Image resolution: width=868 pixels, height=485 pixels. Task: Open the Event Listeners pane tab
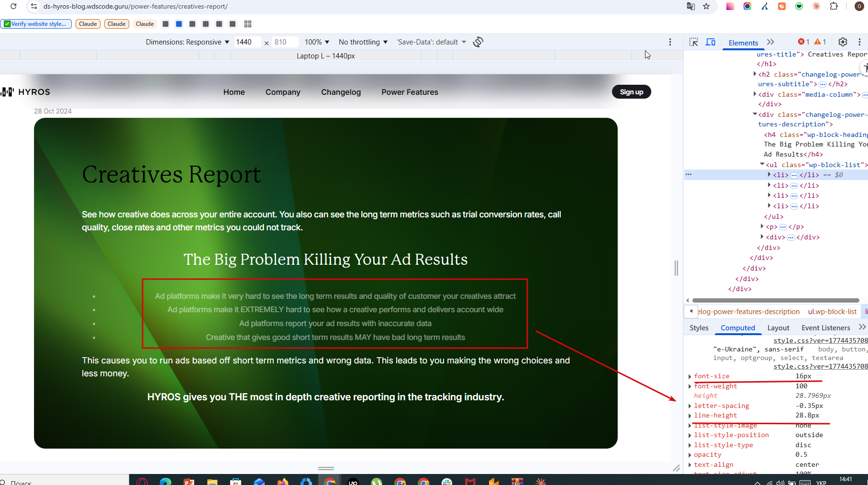click(826, 327)
